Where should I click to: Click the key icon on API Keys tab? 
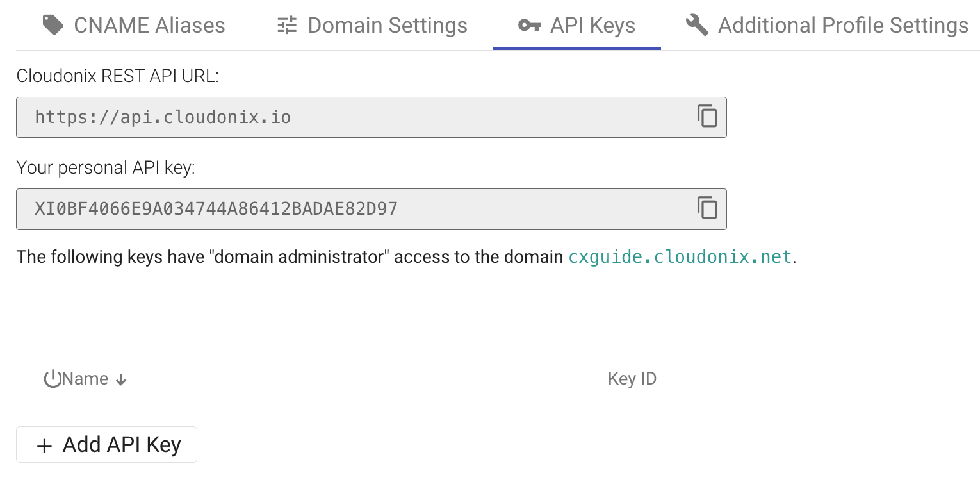(x=529, y=26)
